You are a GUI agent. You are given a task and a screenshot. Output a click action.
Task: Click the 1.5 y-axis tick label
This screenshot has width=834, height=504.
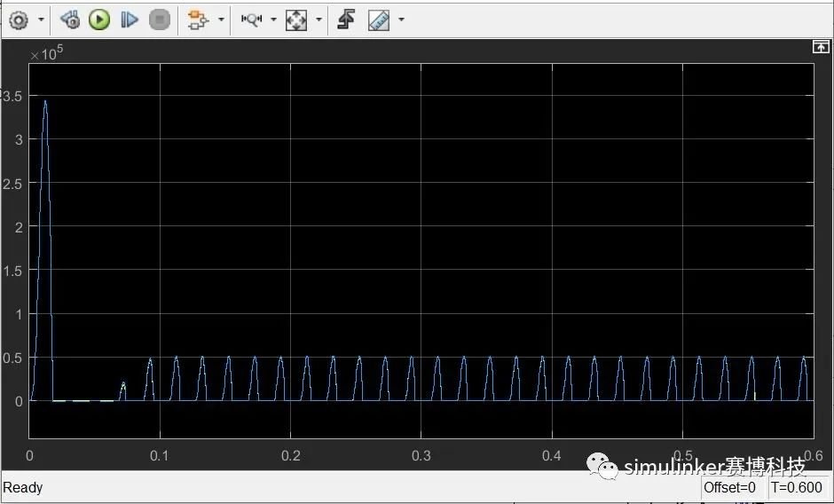click(12, 271)
